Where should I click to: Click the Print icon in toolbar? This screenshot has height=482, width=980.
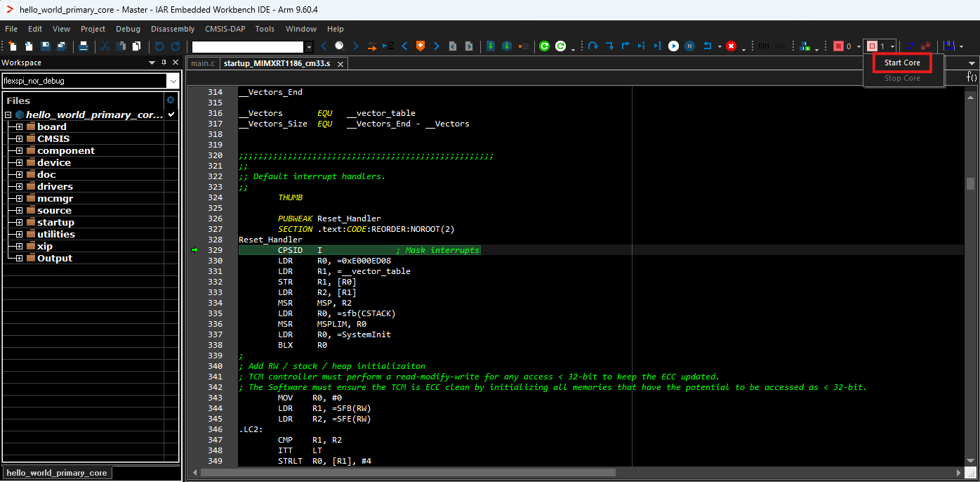83,46
